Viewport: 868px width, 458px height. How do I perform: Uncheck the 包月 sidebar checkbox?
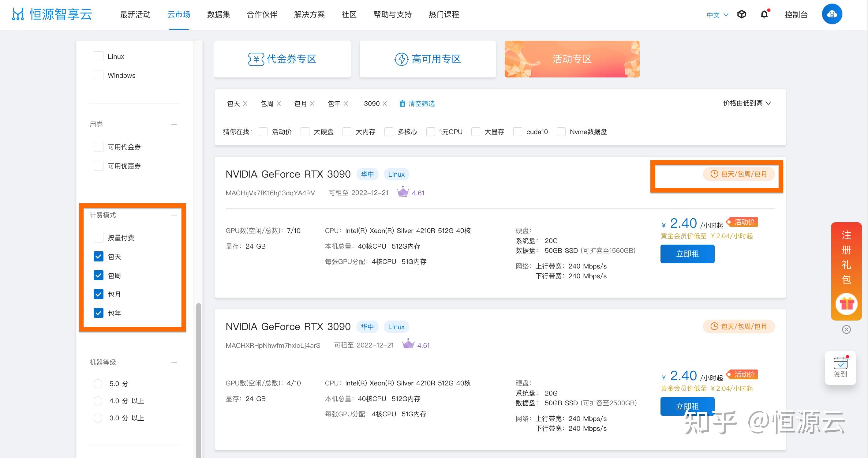click(x=98, y=294)
